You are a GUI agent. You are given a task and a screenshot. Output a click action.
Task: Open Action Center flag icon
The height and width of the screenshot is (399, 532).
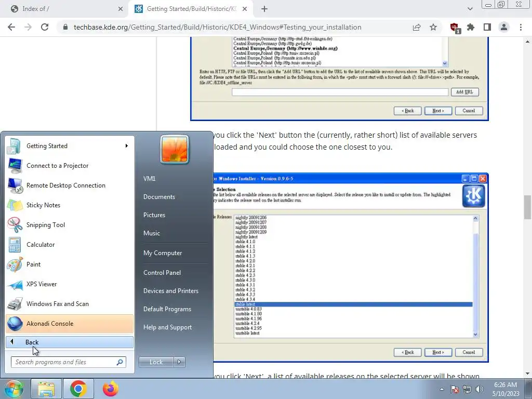click(x=454, y=389)
